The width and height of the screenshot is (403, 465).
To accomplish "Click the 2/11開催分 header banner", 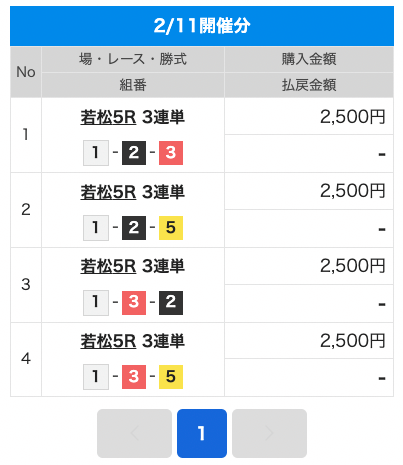I will [x=202, y=26].
